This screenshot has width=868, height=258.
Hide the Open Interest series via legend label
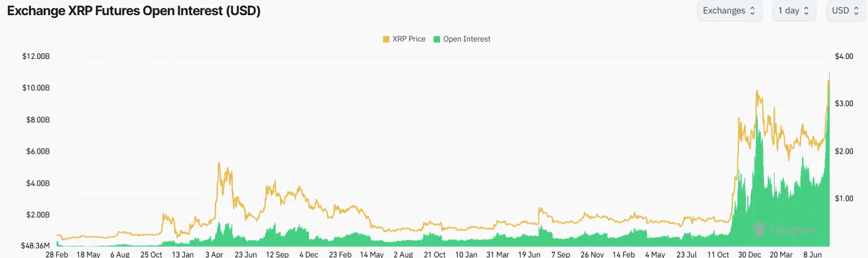(x=467, y=39)
